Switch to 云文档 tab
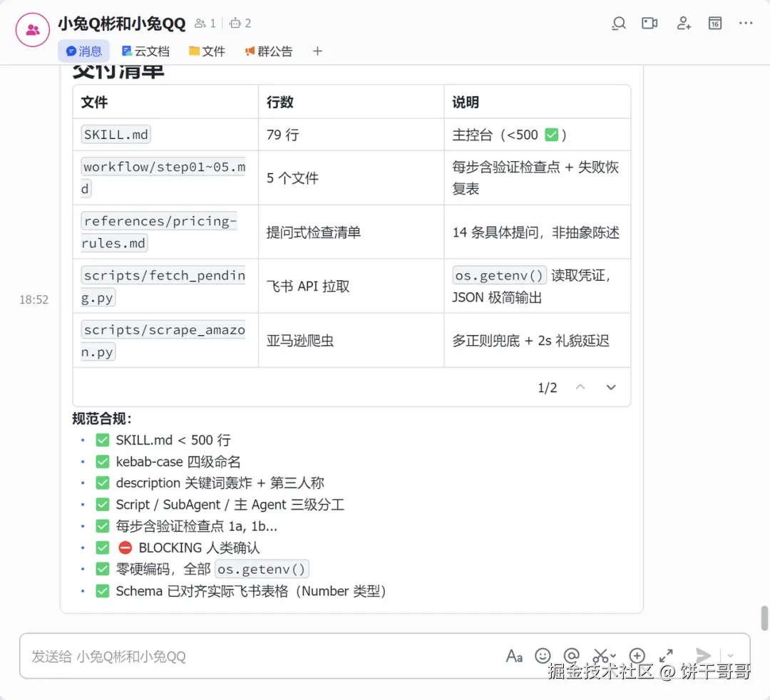This screenshot has height=700, width=770. 145,51
